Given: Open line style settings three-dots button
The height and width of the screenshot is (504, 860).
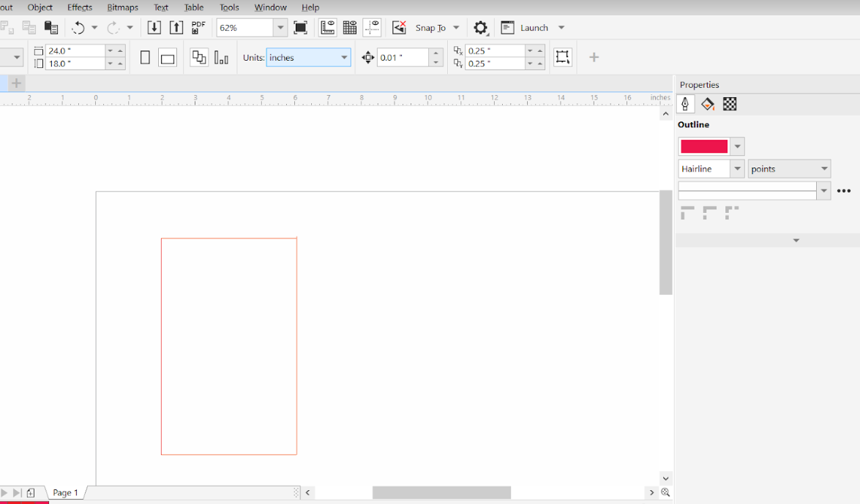Looking at the screenshot, I should (x=844, y=191).
